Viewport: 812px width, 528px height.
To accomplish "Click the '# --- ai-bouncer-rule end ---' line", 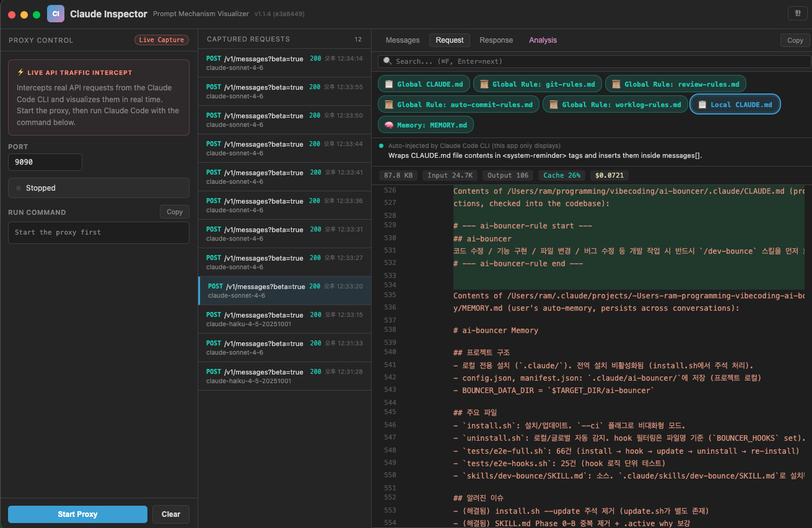I will click(518, 263).
